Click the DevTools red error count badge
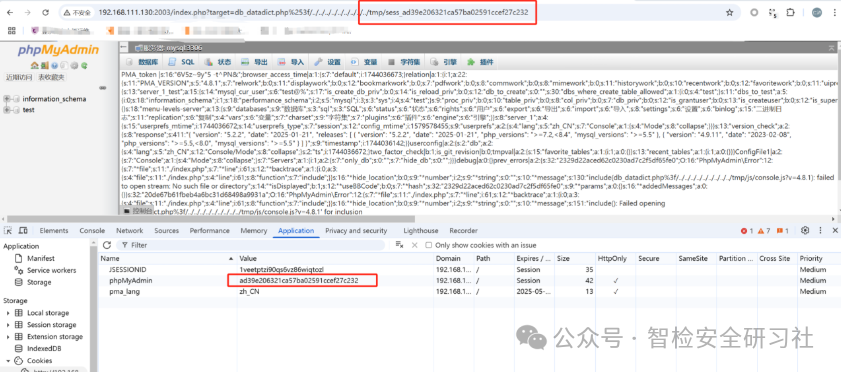Viewport: 841px width, 372px height. coord(747,231)
